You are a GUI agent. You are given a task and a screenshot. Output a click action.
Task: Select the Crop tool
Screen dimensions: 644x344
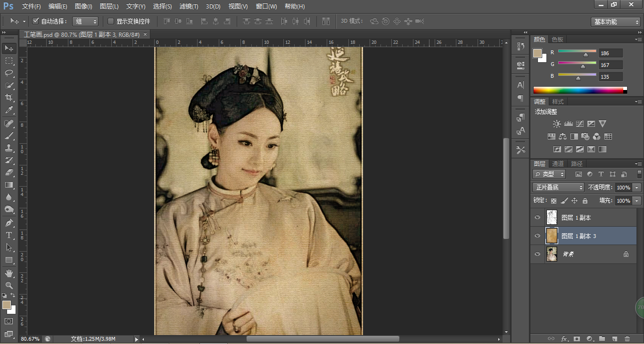(x=9, y=98)
